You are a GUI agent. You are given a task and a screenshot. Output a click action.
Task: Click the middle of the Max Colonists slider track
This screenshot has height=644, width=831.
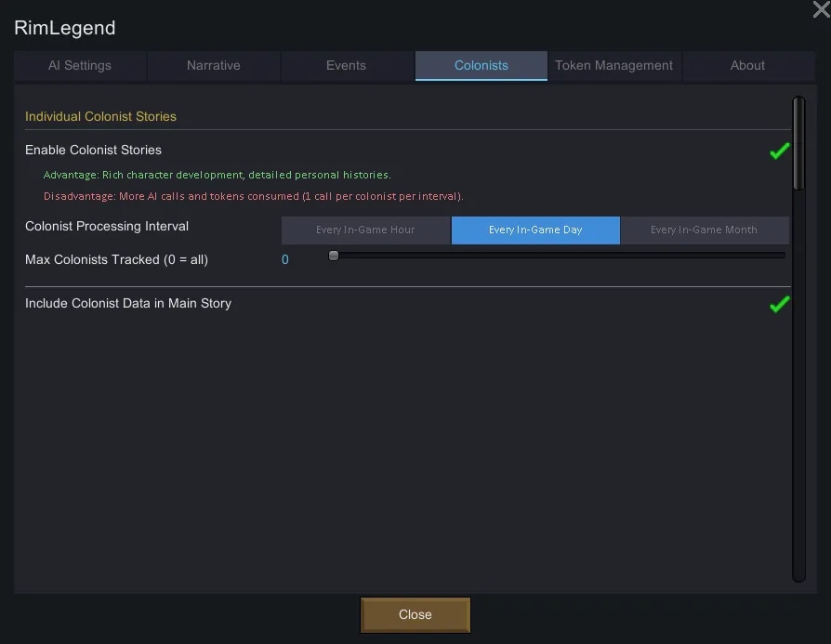click(558, 256)
